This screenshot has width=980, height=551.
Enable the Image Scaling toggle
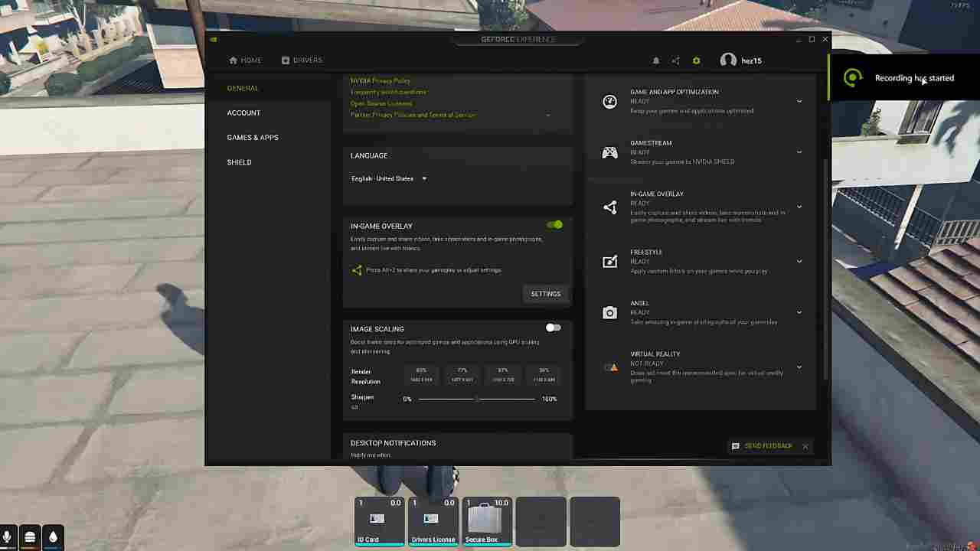[x=554, y=328]
